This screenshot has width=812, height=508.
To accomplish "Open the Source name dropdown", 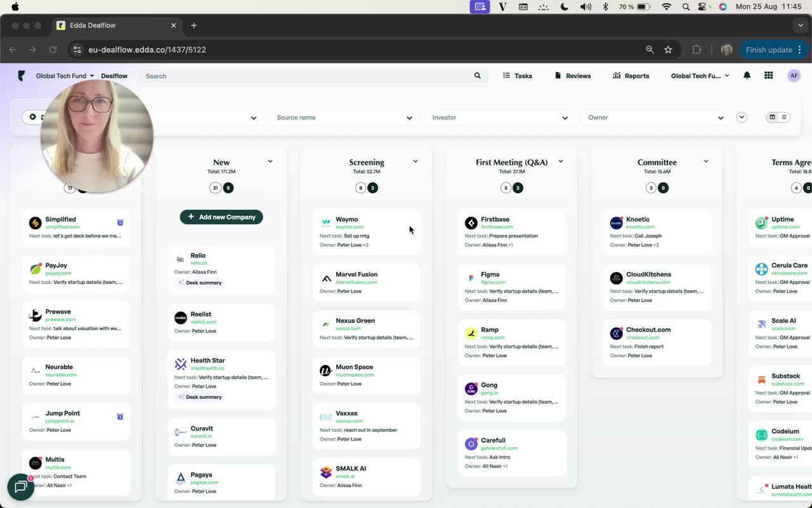I will (x=344, y=117).
